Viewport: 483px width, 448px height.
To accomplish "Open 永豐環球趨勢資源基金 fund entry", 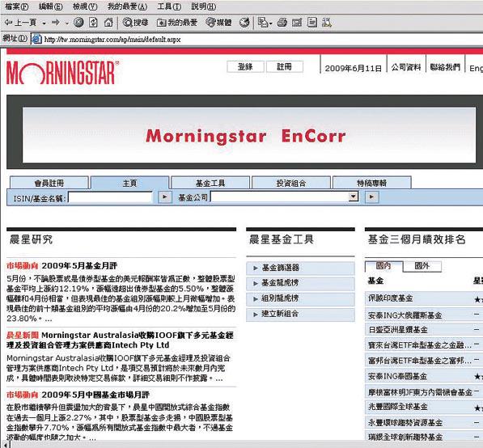I will coord(405,422).
